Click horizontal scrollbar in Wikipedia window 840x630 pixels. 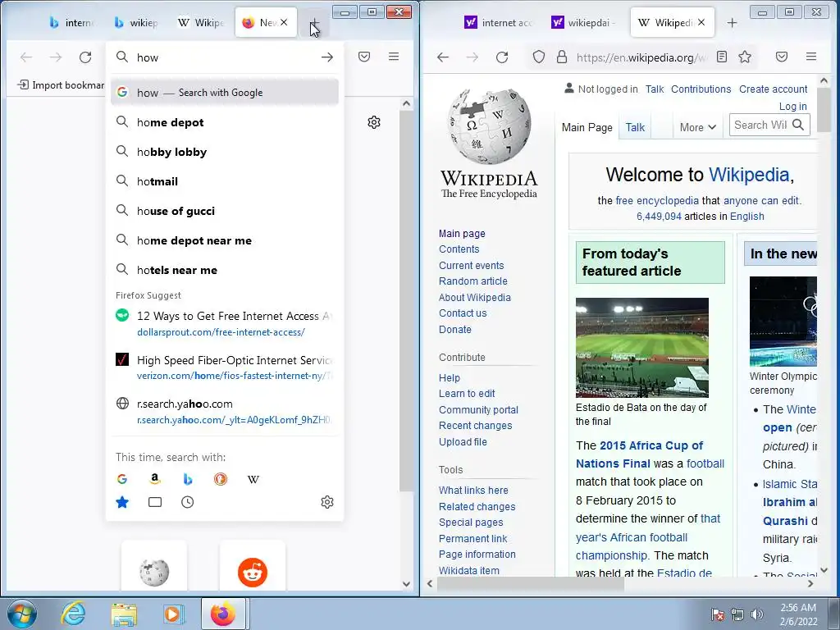coord(531,584)
